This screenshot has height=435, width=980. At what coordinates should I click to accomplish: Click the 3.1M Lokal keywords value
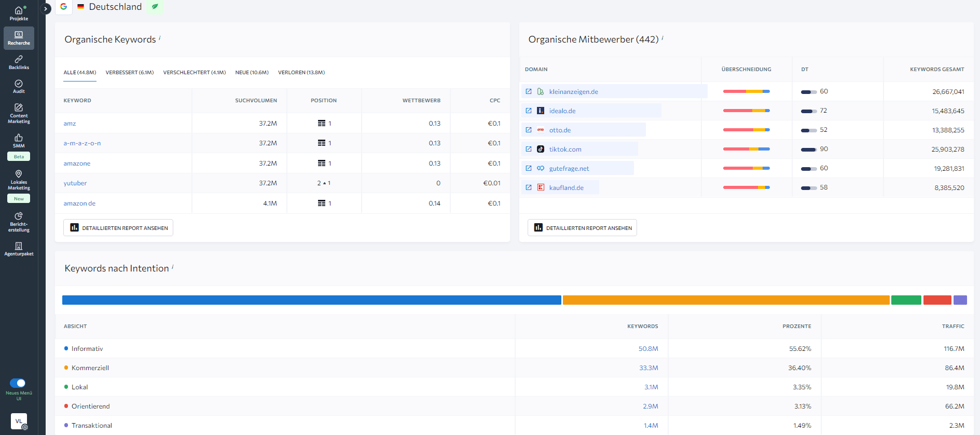click(651, 387)
